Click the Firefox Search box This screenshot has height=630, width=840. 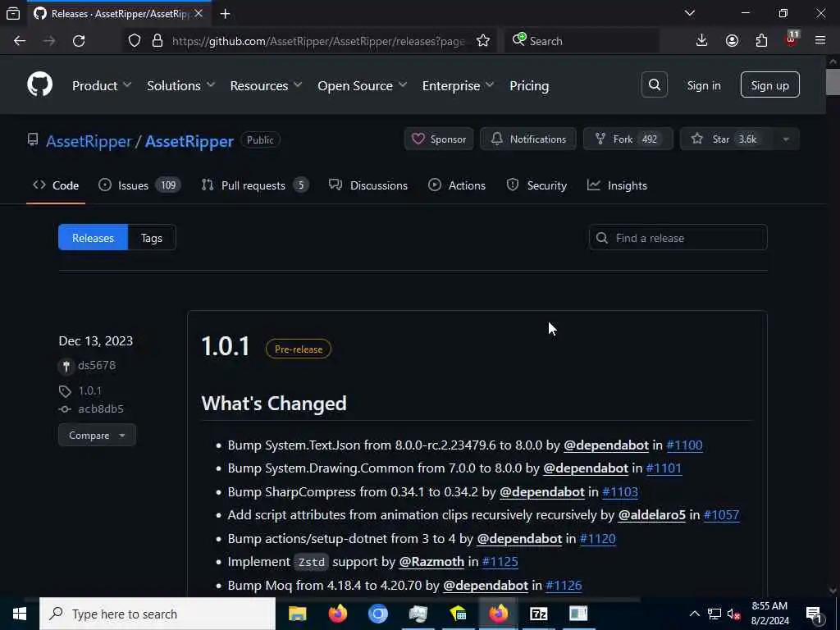[582, 41]
